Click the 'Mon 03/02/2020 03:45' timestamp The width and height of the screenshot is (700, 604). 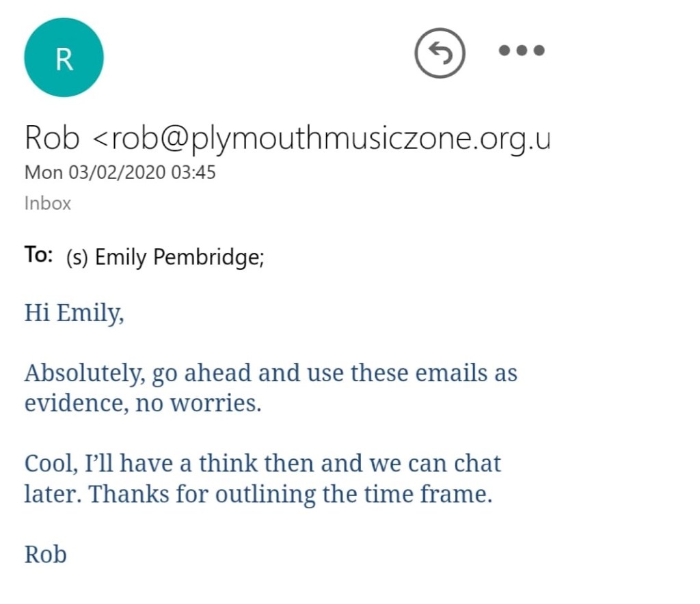tap(120, 172)
